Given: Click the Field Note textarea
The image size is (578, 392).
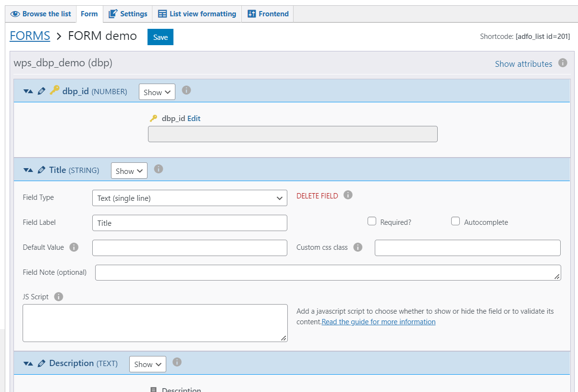Looking at the screenshot, I should pos(328,272).
